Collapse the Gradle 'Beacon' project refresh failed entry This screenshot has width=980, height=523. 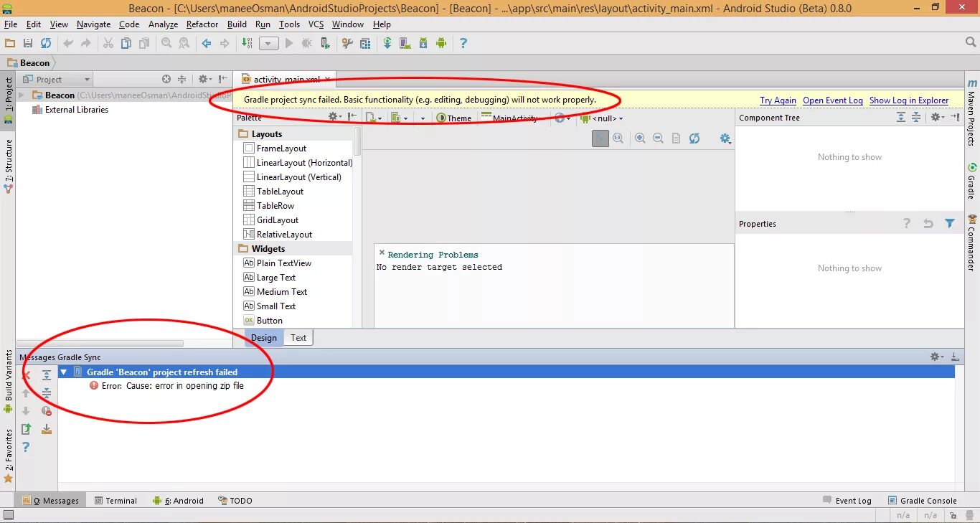coord(64,372)
